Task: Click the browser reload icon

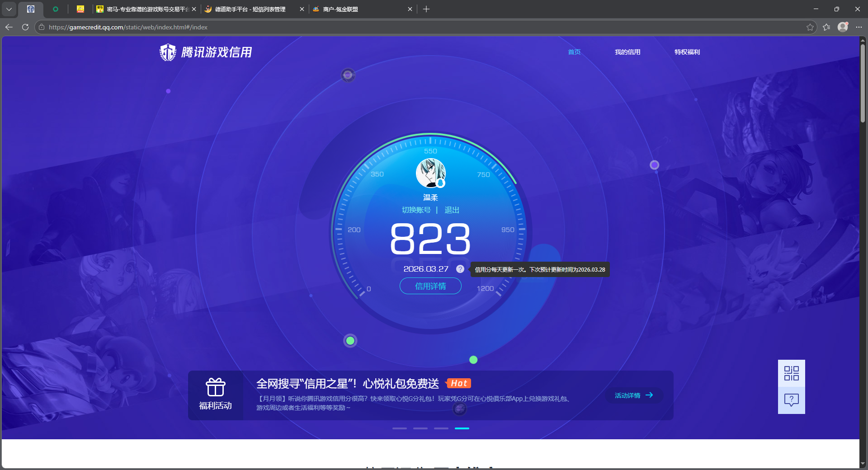Action: coord(25,27)
